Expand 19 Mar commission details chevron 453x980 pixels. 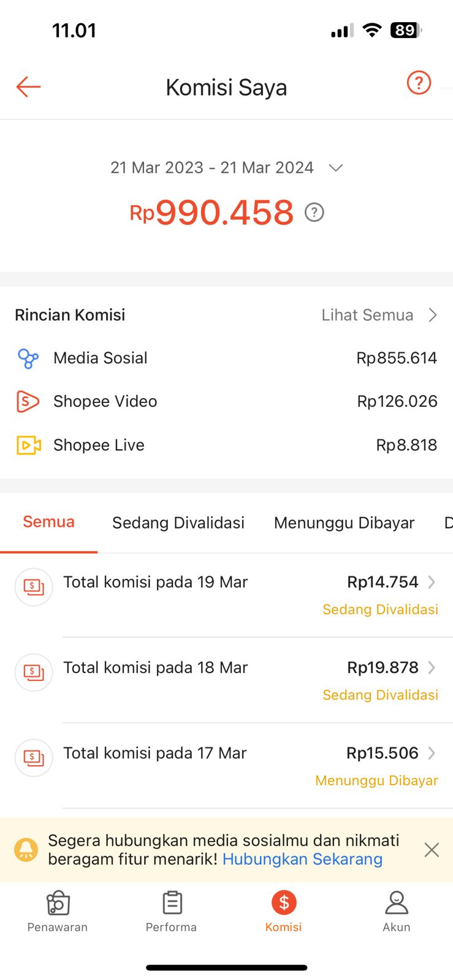coord(432,582)
